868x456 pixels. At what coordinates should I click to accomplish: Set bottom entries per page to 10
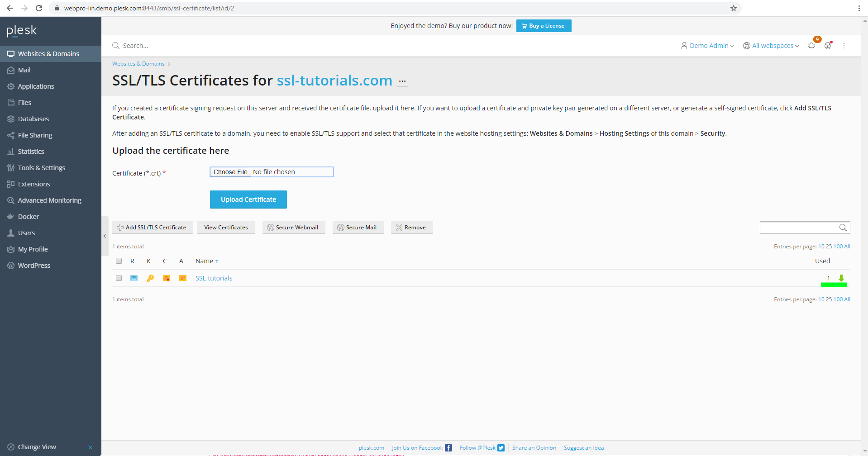pos(821,299)
